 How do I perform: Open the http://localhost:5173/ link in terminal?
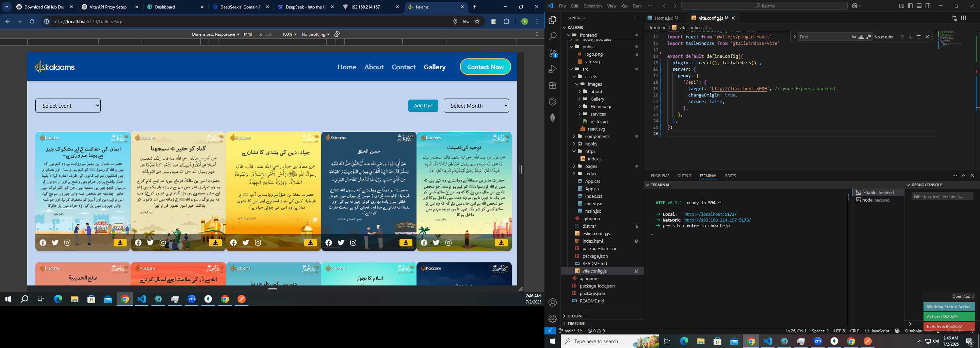710,214
